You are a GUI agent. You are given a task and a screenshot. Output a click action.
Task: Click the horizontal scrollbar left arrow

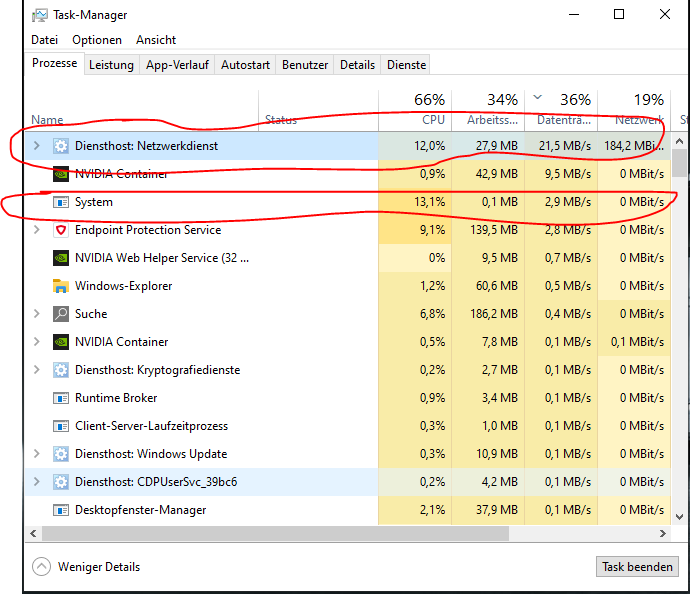[x=33, y=533]
